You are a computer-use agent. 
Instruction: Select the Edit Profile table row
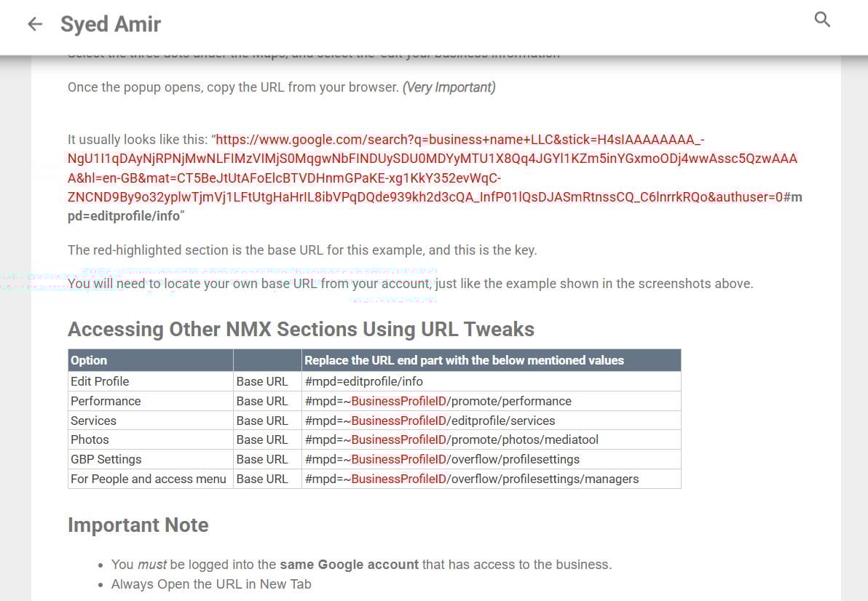(x=100, y=381)
